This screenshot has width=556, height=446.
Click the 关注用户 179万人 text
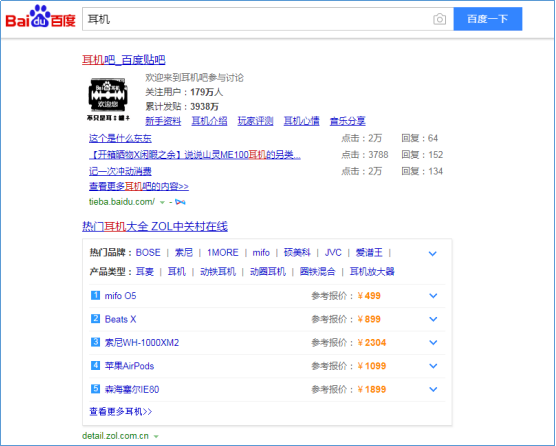(184, 92)
